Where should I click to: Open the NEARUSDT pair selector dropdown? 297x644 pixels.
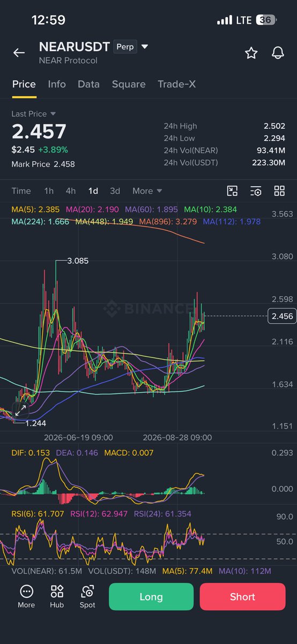point(145,47)
